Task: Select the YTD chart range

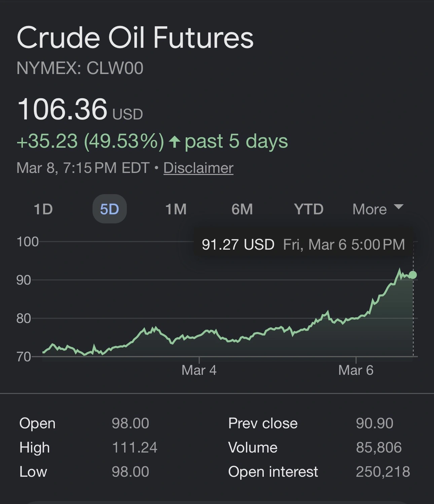Action: [x=309, y=209]
